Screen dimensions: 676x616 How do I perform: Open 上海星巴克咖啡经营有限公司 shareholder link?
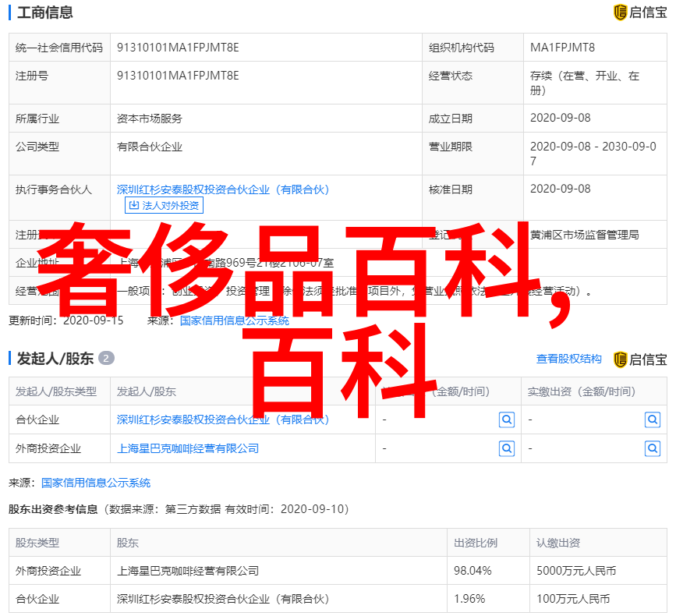pyautogui.click(x=188, y=449)
